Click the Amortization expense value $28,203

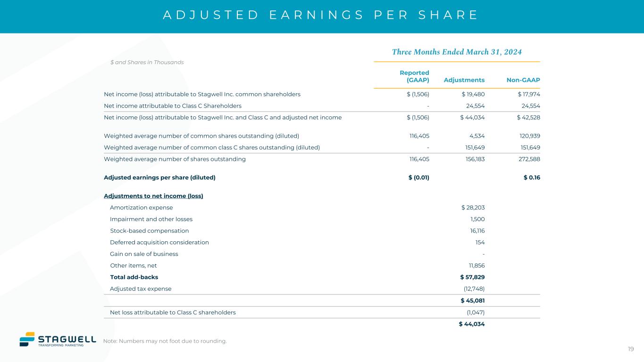(473, 207)
